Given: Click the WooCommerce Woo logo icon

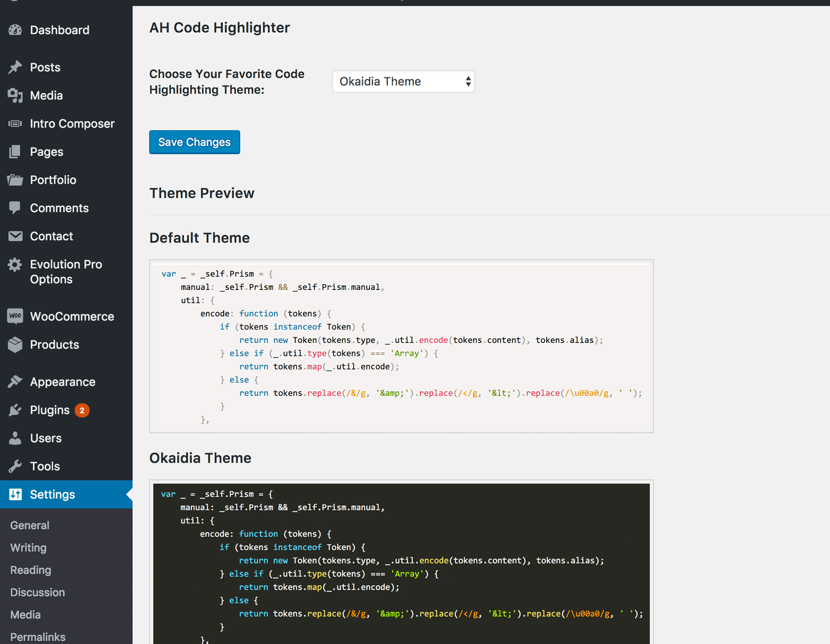Looking at the screenshot, I should [x=15, y=316].
